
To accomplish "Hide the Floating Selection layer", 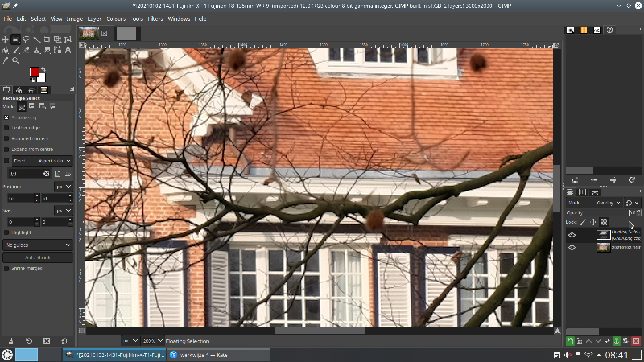I will point(572,235).
